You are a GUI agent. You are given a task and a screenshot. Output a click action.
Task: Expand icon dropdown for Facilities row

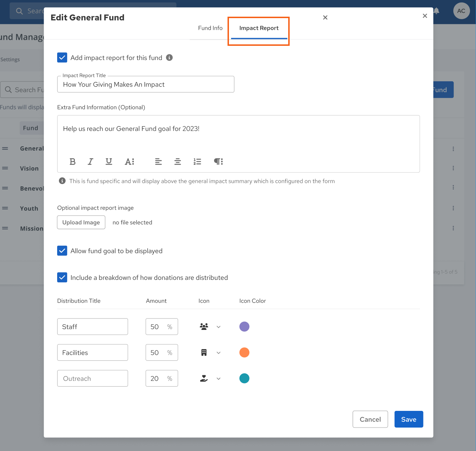pyautogui.click(x=218, y=353)
